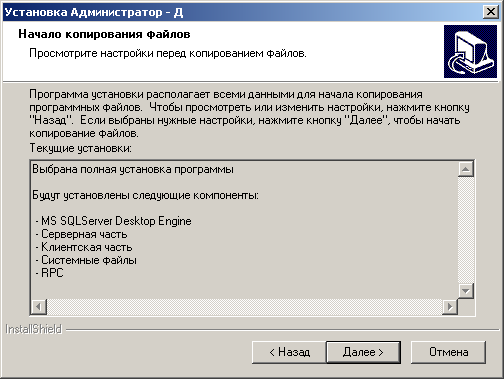Click the horizontal scrollbar right arrow
The height and width of the screenshot is (379, 504).
[x=450, y=306]
